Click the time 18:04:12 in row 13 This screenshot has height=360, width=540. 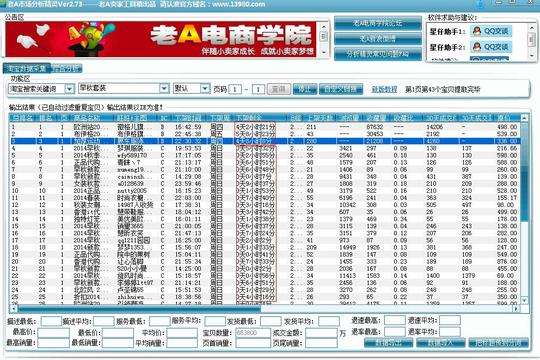click(188, 212)
